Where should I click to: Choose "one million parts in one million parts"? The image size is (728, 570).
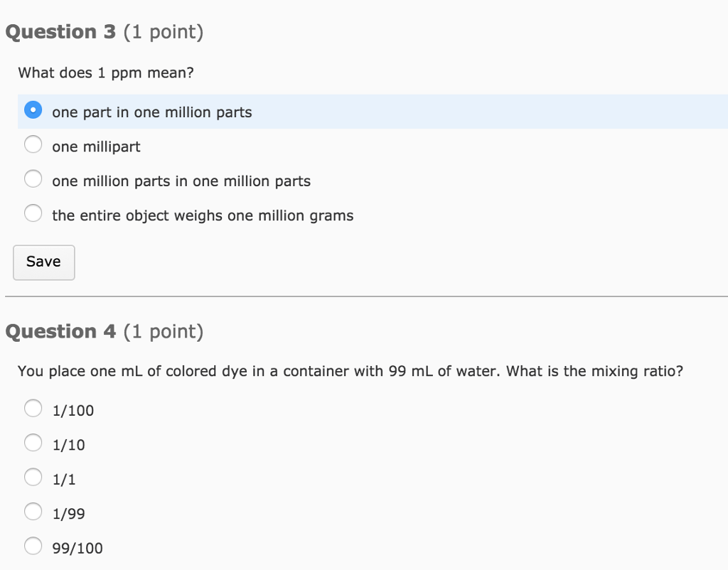pyautogui.click(x=33, y=178)
